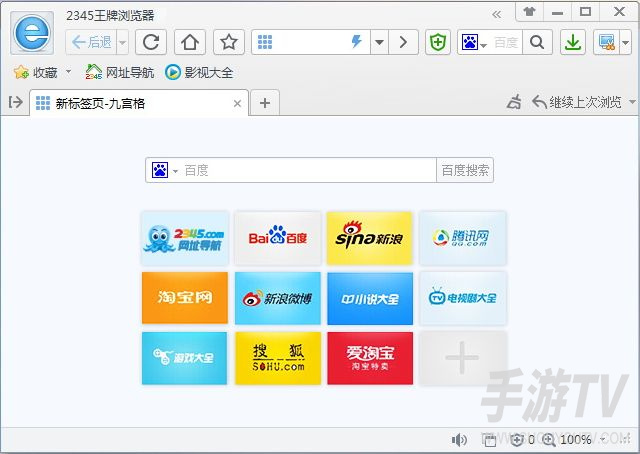640x454 pixels.
Task: Close the 新标签页-九宫格 tab
Action: tap(237, 104)
